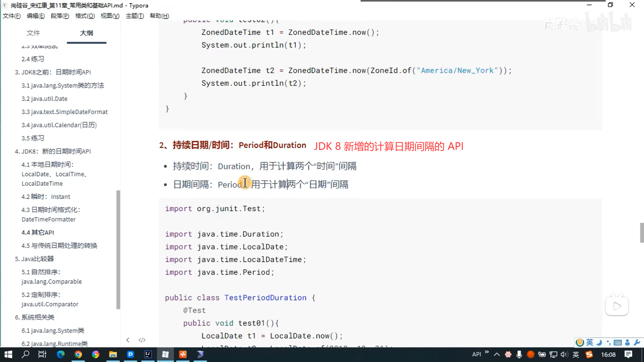
Task: Open the IME soft keyboard icon
Action: [618, 342]
